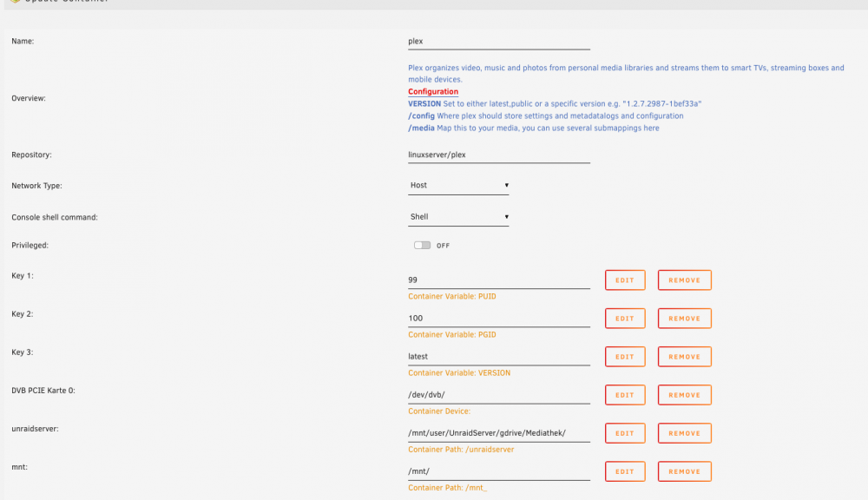The height and width of the screenshot is (500, 868).
Task: Edit the PUID variable Key 1
Action: (x=625, y=280)
